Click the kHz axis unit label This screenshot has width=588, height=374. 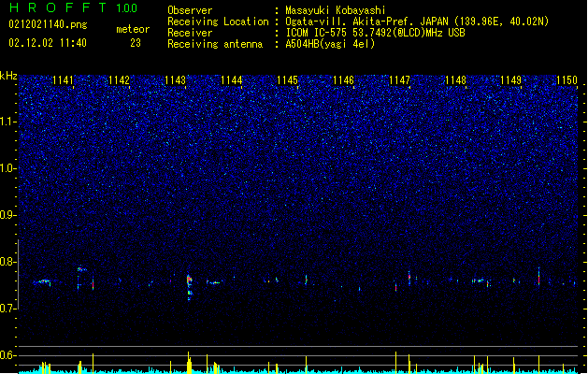pyautogui.click(x=8, y=76)
